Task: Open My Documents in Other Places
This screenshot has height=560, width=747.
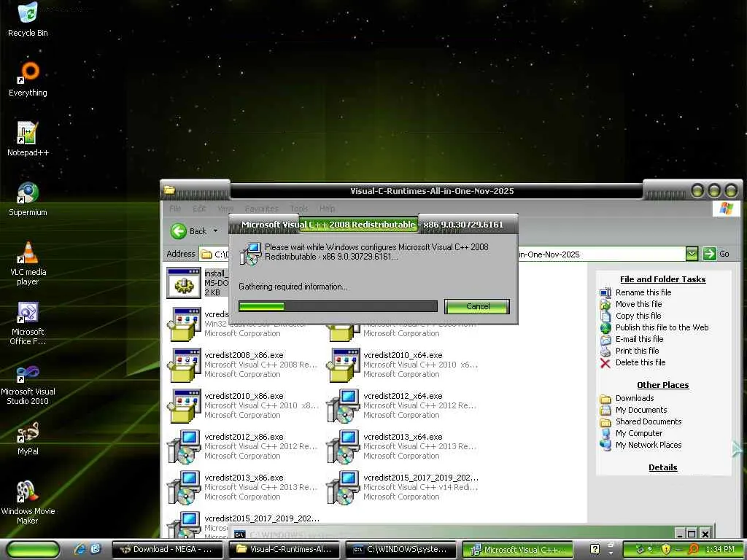Action: pyautogui.click(x=641, y=410)
